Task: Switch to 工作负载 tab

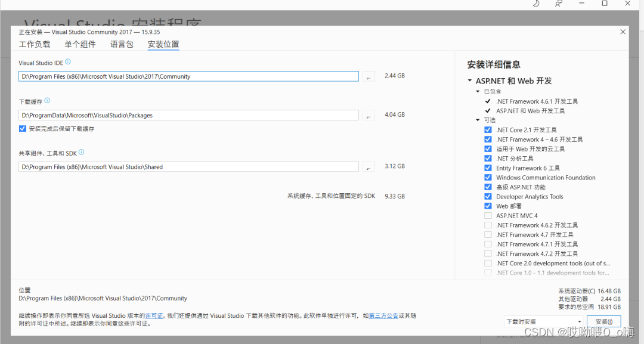Action: tap(35, 44)
